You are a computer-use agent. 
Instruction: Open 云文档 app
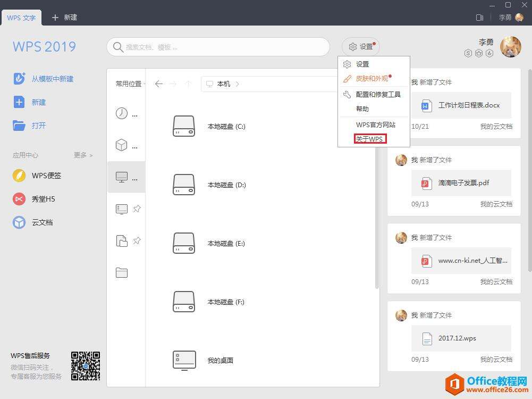pos(33,222)
